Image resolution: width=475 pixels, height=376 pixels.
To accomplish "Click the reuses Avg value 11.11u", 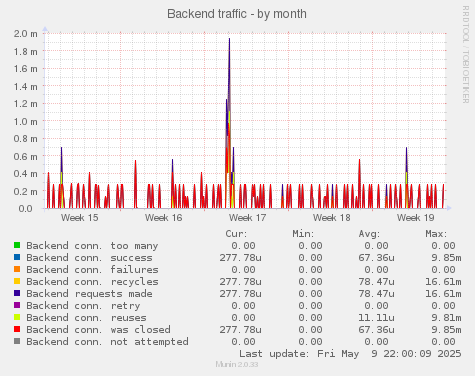I will pos(376,318).
